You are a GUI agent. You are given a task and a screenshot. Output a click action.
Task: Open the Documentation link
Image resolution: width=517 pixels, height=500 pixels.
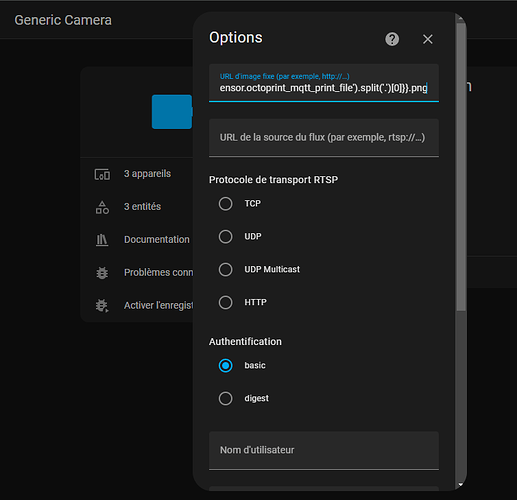(157, 239)
